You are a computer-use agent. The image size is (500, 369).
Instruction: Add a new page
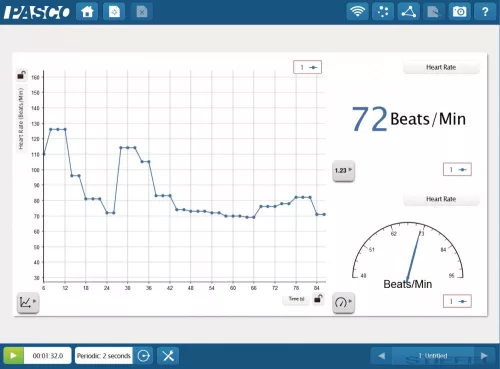(114, 12)
